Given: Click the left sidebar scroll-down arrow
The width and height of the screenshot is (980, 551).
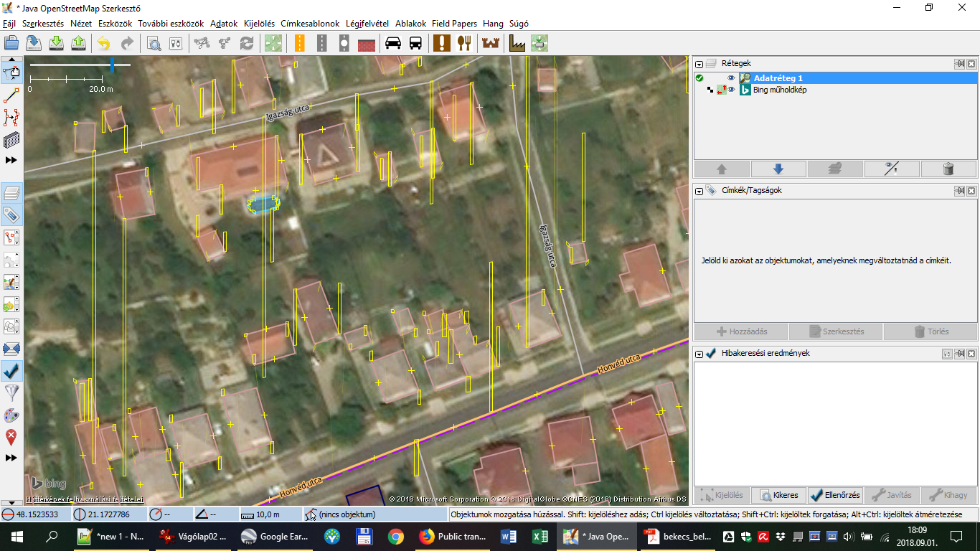Looking at the screenshot, I should click(11, 502).
